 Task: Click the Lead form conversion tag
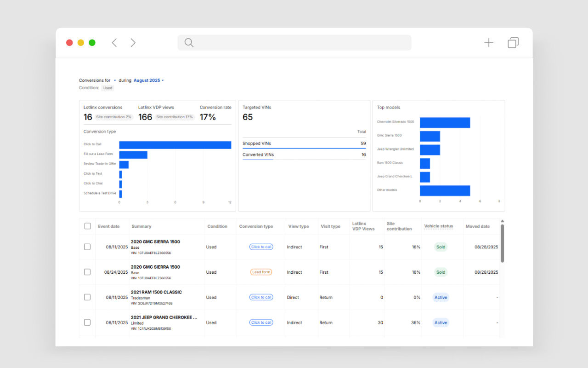pyautogui.click(x=261, y=272)
